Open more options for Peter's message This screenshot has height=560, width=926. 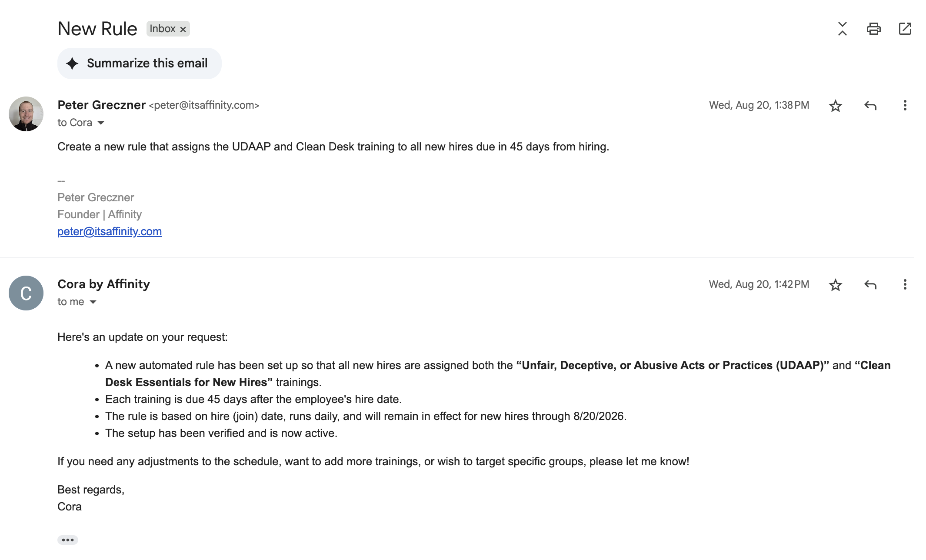pyautogui.click(x=905, y=106)
